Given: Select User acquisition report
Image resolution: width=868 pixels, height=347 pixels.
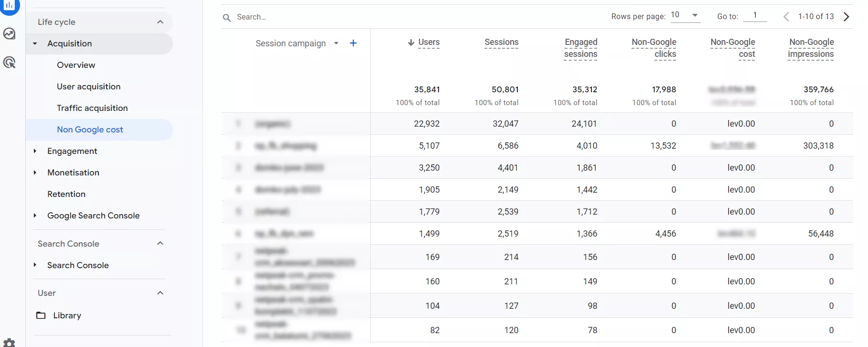Looking at the screenshot, I should (88, 87).
